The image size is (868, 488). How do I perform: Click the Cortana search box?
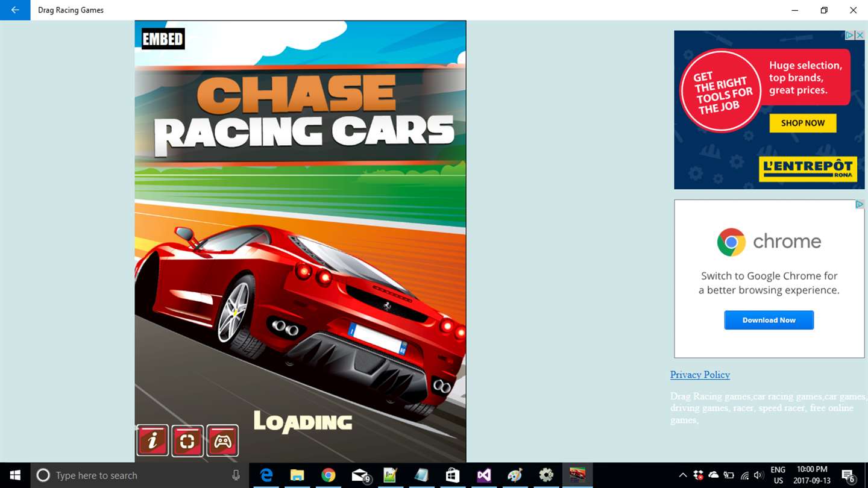[x=139, y=475]
